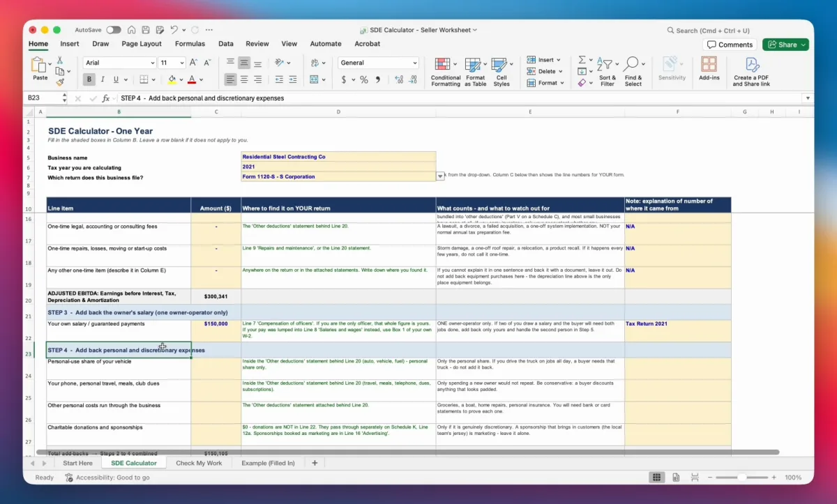
Task: Toggle the AutoSave switch
Action: tap(113, 30)
